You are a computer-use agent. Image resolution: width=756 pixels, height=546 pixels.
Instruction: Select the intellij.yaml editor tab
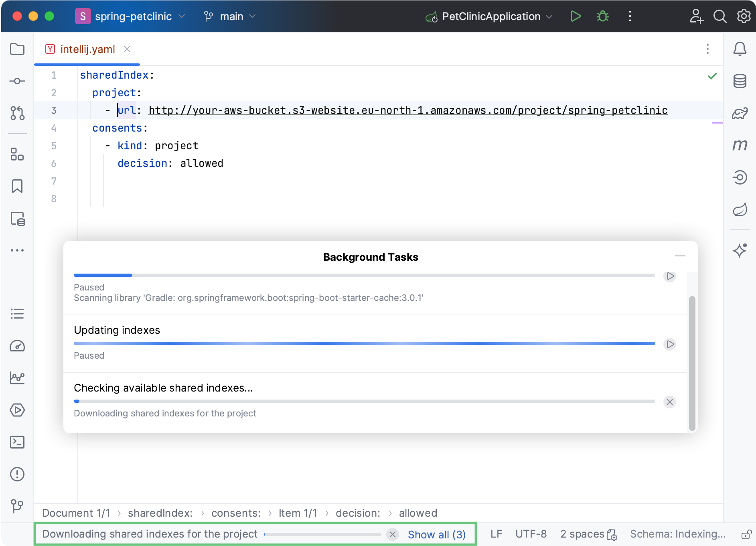tap(87, 49)
